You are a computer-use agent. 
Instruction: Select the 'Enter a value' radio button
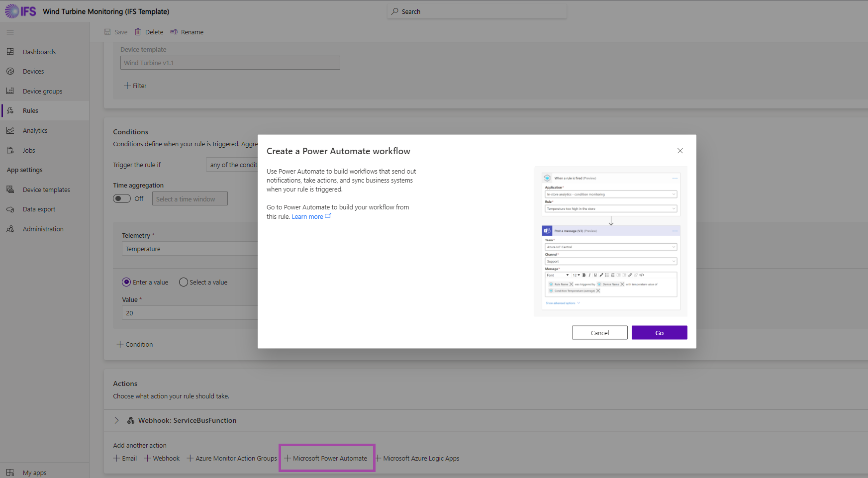tap(126, 282)
